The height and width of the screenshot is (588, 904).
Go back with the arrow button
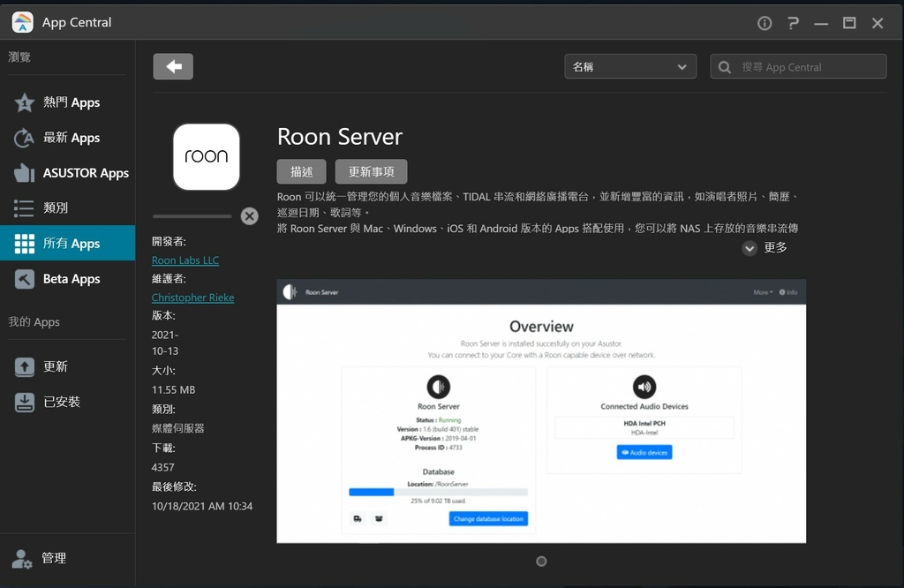tap(173, 66)
